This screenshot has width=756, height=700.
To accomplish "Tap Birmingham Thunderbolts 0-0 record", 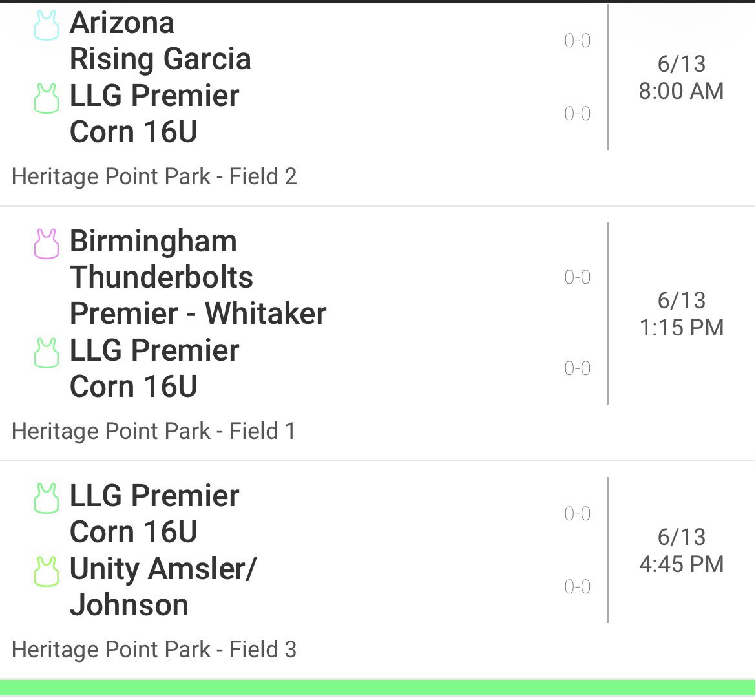I will (578, 277).
